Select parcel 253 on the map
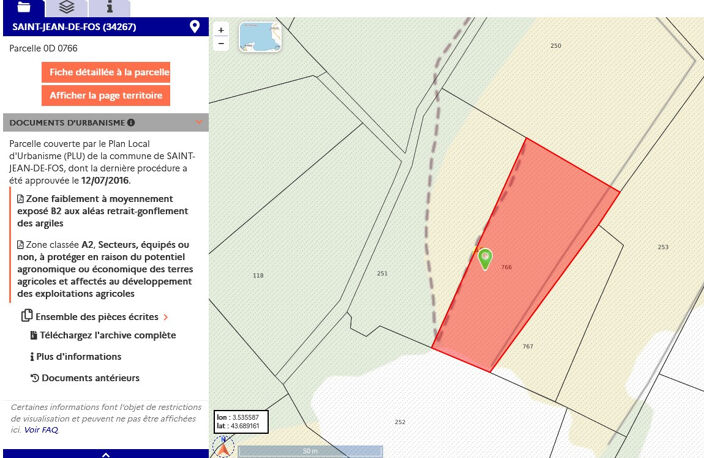The height and width of the screenshot is (458, 704). click(x=663, y=247)
